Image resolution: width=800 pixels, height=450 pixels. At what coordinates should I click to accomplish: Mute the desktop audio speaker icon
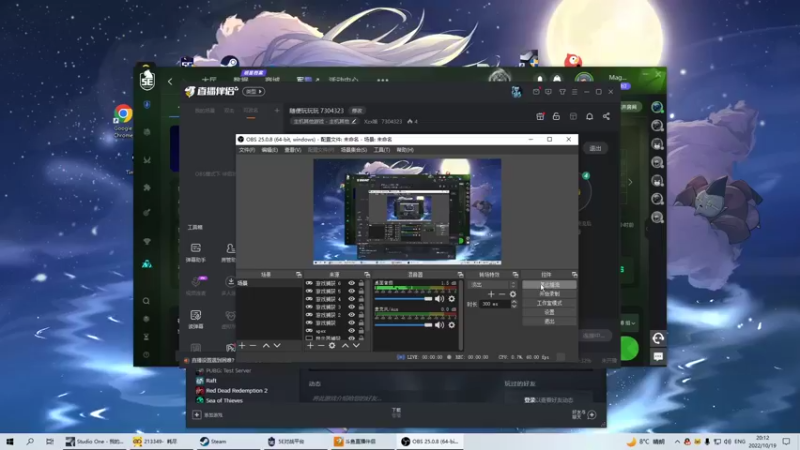click(439, 298)
